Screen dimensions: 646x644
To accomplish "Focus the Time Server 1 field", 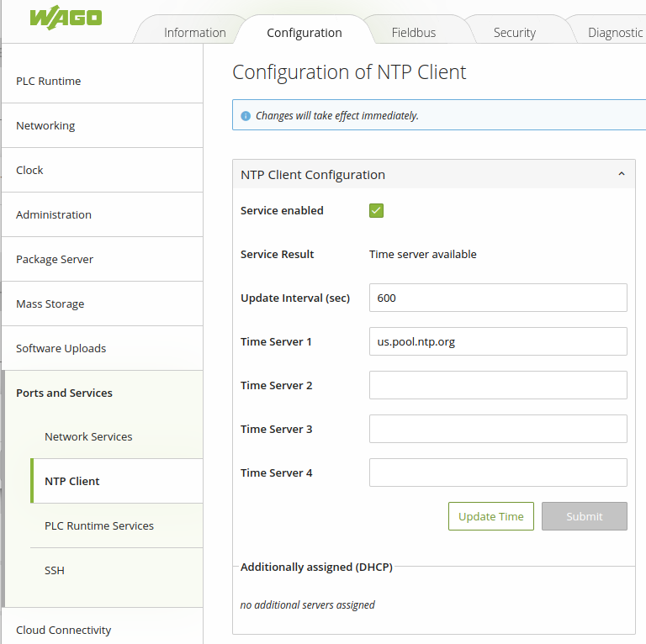I will [497, 341].
